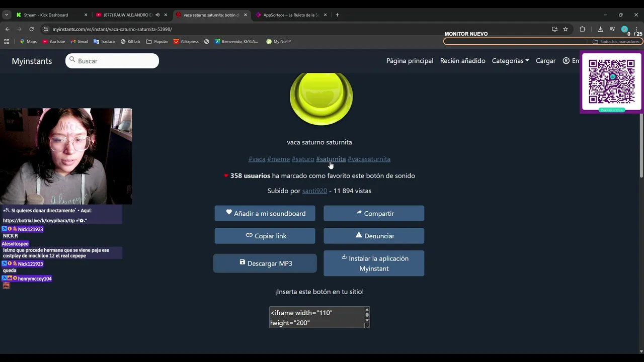Download the sound via Descargar MP3
Screen dimensions: 644x362
[265, 263]
